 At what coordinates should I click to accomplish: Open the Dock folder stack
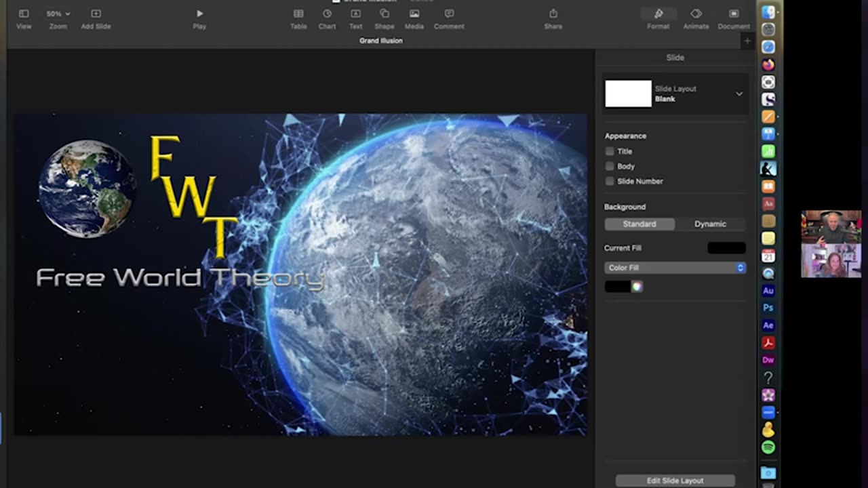pos(768,472)
